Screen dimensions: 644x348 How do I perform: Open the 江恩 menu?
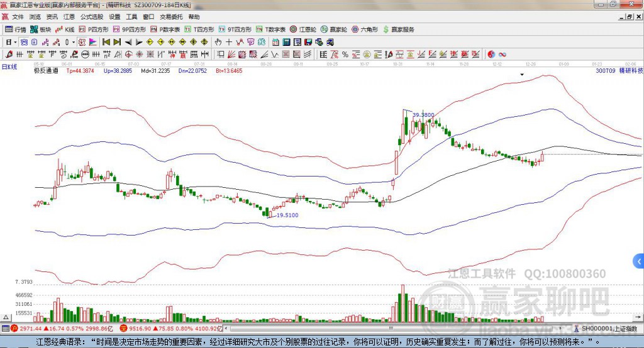69,17
